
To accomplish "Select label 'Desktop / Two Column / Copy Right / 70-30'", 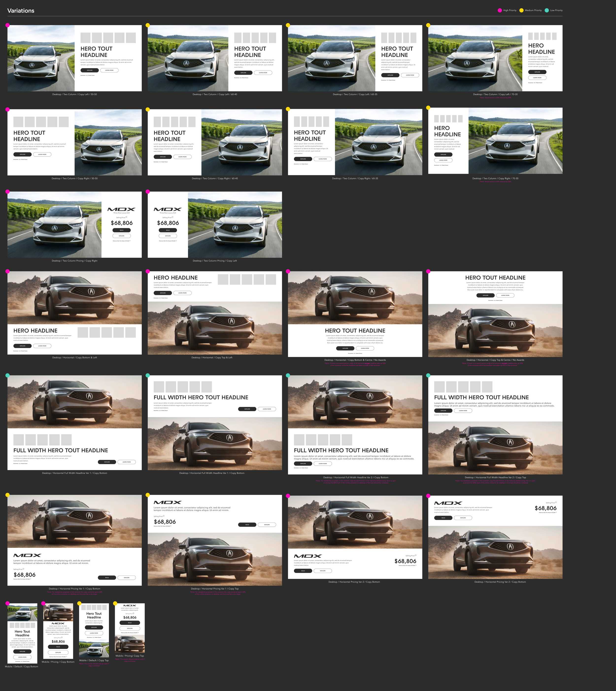I will pyautogui.click(x=495, y=178).
